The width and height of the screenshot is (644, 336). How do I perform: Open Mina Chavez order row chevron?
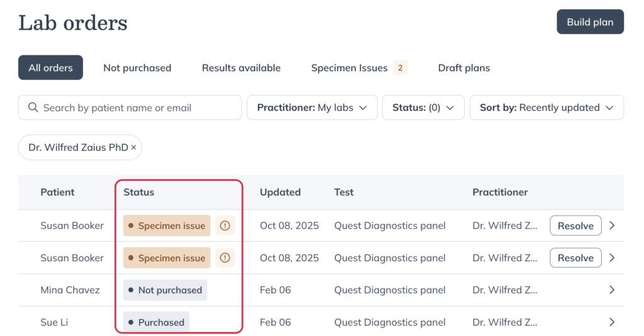tap(612, 290)
